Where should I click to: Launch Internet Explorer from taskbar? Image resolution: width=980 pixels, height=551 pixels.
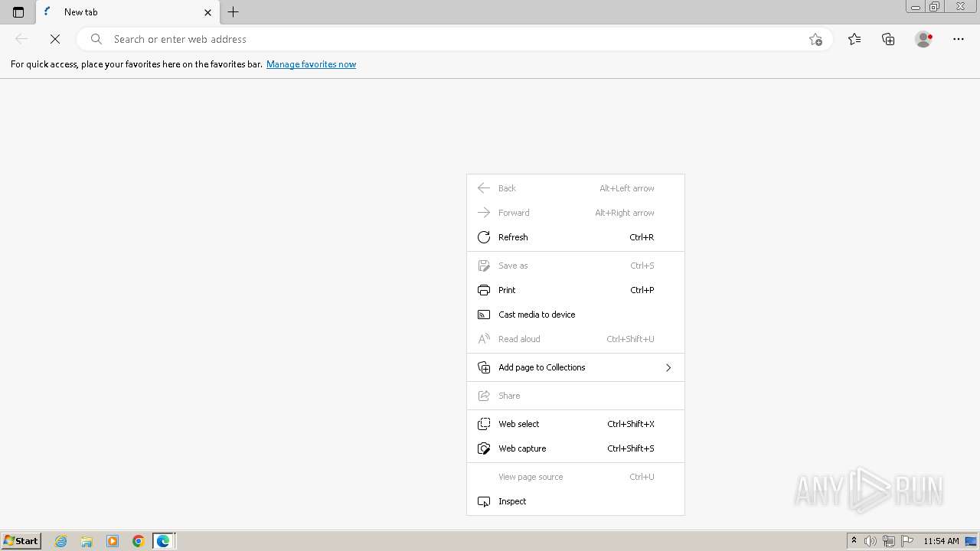click(x=61, y=541)
